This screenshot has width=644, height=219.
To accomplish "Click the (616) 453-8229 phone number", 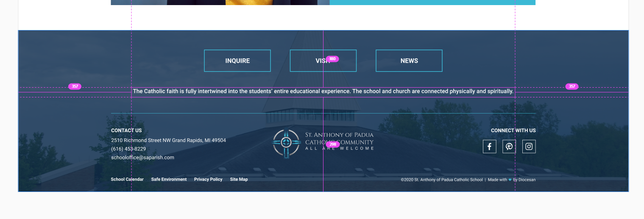I will (128, 149).
